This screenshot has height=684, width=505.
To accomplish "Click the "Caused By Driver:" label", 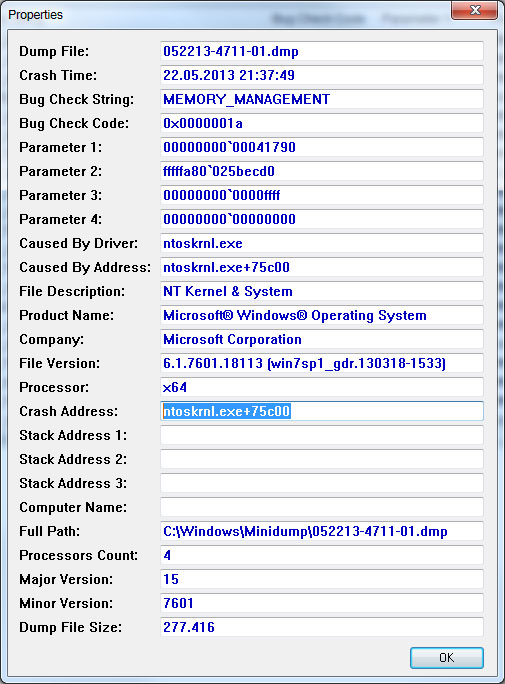I will pos(78,243).
